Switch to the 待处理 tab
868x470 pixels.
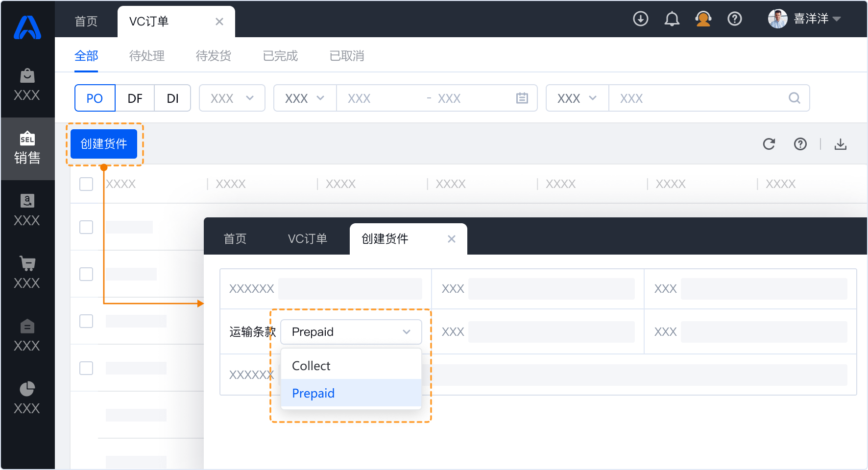146,56
